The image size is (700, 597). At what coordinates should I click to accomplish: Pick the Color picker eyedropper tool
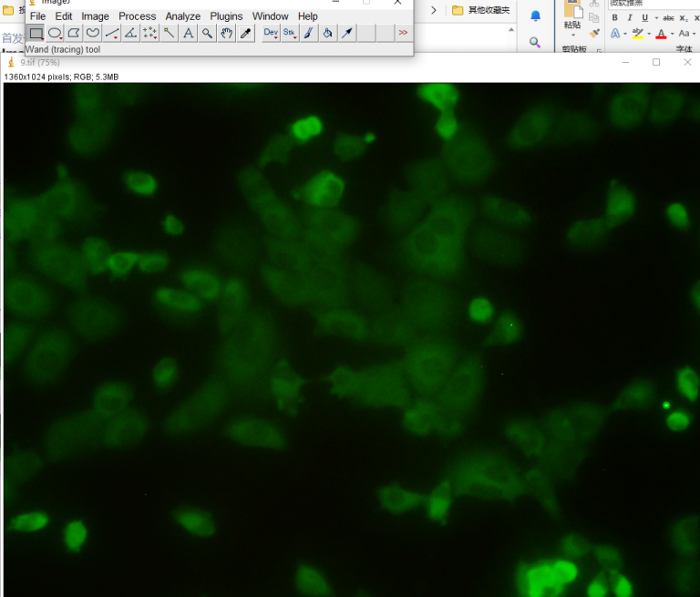[246, 34]
